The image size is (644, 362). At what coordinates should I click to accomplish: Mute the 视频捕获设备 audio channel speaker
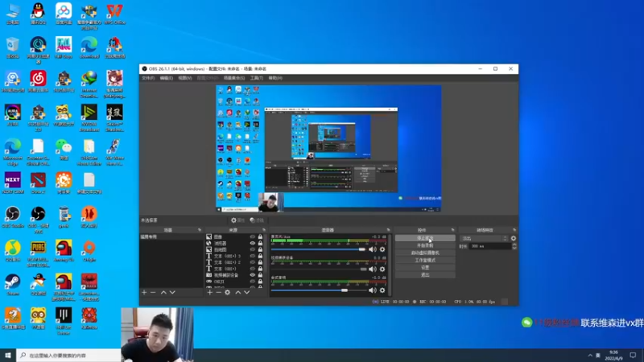372,269
